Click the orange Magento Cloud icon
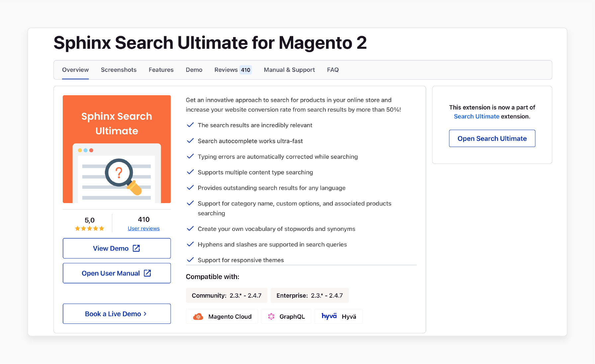 point(199,316)
